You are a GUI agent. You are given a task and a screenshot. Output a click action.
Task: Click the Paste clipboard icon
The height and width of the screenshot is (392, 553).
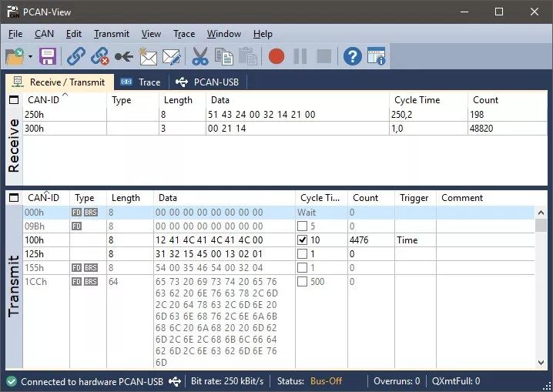tap(248, 56)
